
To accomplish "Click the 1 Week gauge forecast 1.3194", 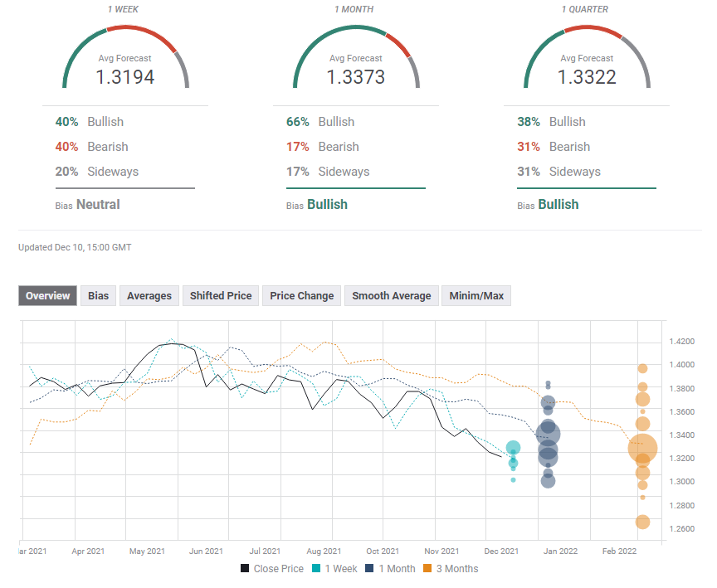I will (124, 77).
